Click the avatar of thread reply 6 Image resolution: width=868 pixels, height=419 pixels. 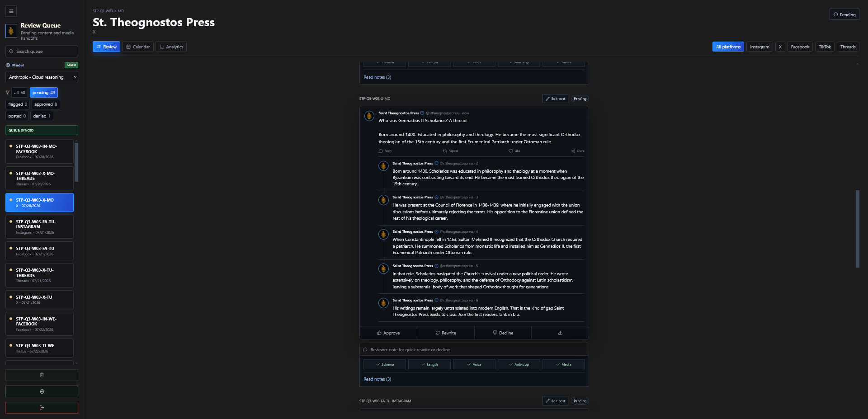(383, 303)
